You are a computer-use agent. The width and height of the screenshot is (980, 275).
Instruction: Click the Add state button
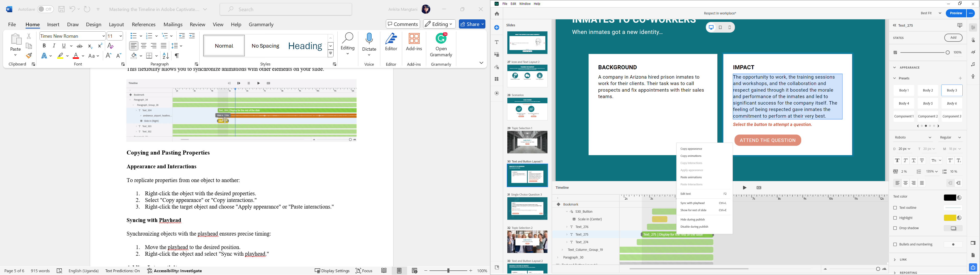click(953, 38)
